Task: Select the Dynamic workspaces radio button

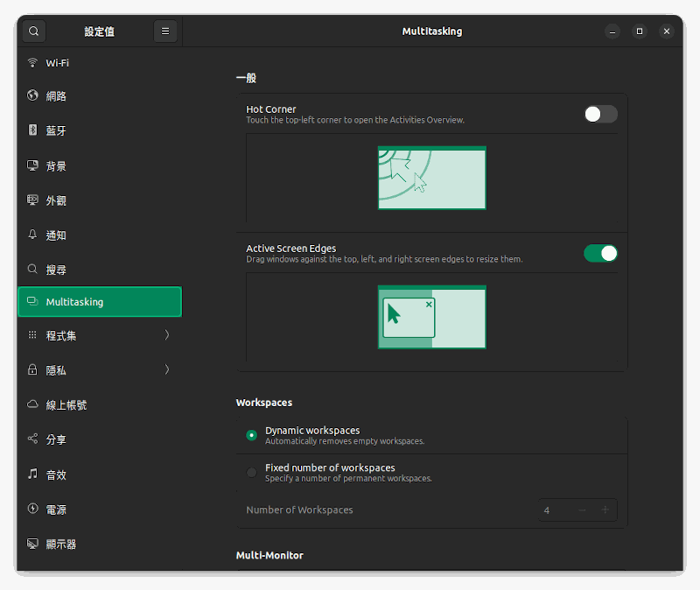Action: click(x=252, y=435)
